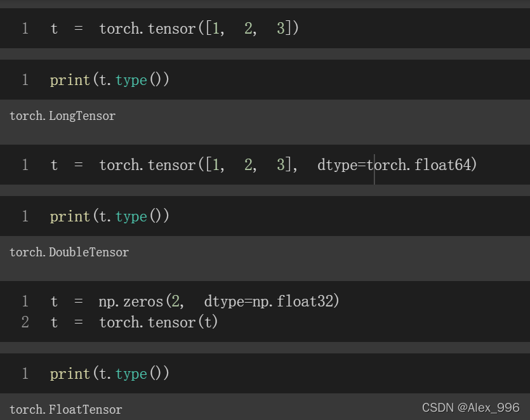Click the line 't = np.zeros(2, dtype=np.float32)'
This screenshot has width=530, height=420.
(195, 301)
